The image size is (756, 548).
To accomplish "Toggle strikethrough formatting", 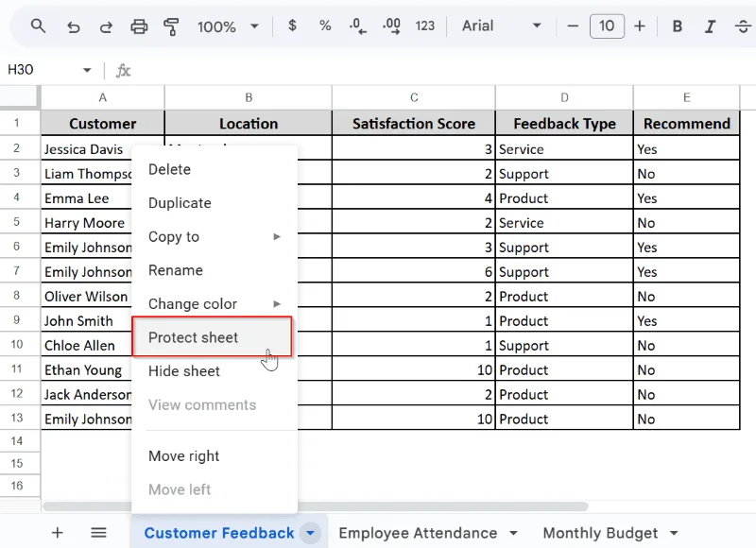I will click(x=743, y=26).
